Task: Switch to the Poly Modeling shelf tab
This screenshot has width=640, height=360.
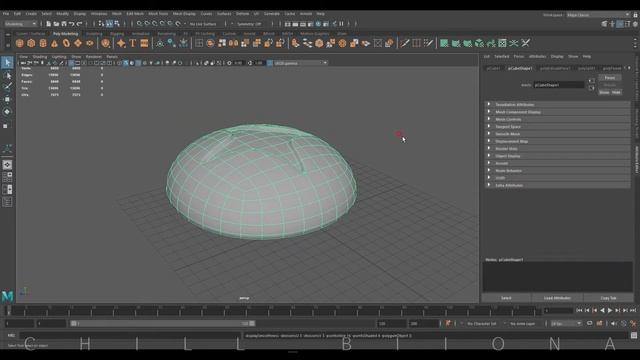Action: click(x=65, y=33)
